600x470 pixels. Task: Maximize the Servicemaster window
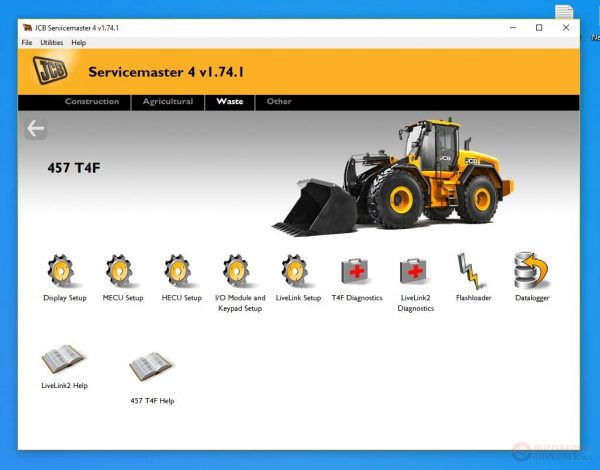[539, 28]
